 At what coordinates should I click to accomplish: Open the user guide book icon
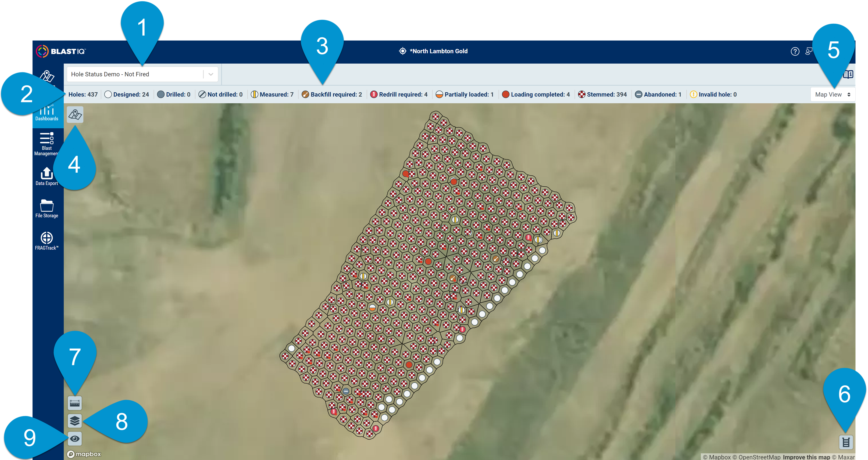848,74
